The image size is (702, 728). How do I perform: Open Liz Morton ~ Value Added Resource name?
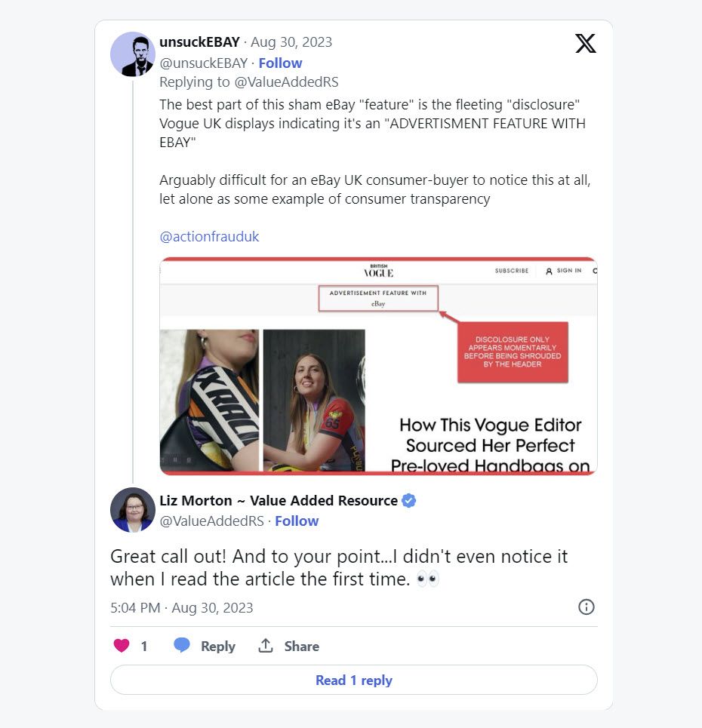point(279,500)
